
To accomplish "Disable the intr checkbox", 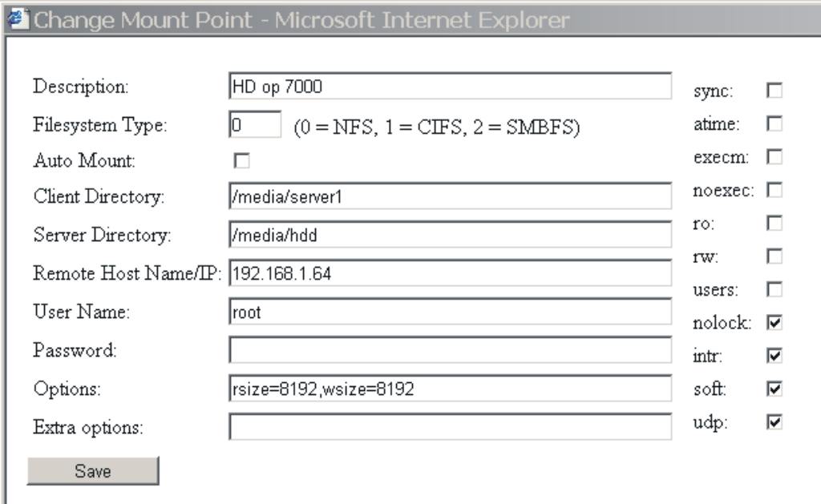I will pos(774,356).
